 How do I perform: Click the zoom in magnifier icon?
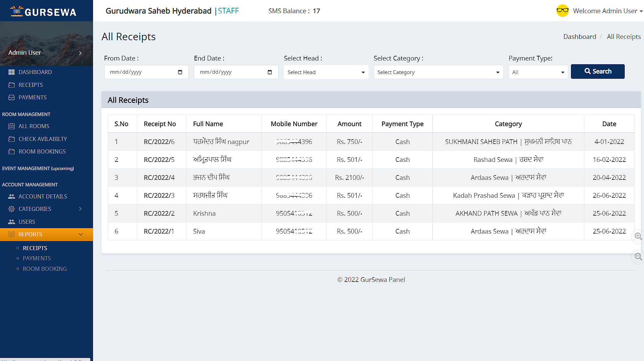[x=638, y=236]
